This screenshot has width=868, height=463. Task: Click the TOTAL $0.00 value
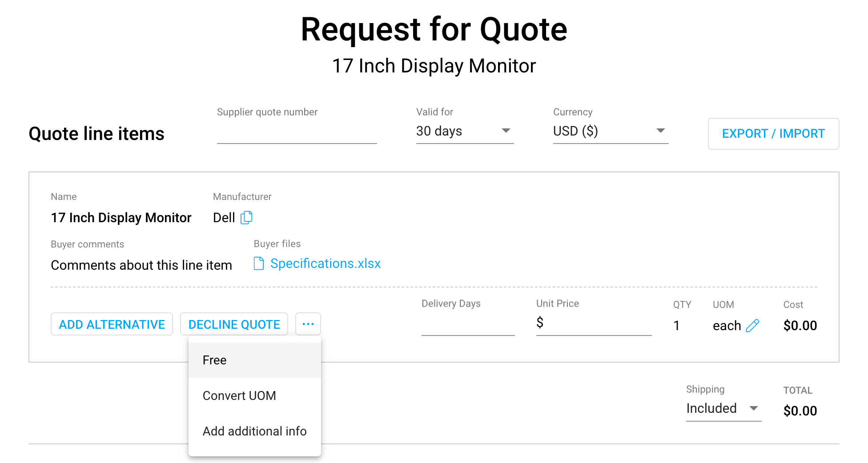point(800,411)
